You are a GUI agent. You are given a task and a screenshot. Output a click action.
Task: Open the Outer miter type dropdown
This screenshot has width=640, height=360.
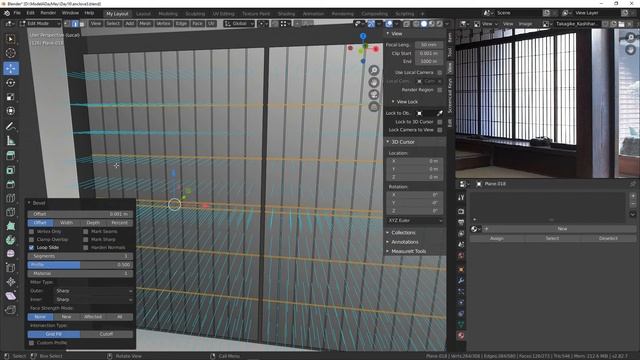point(93,291)
